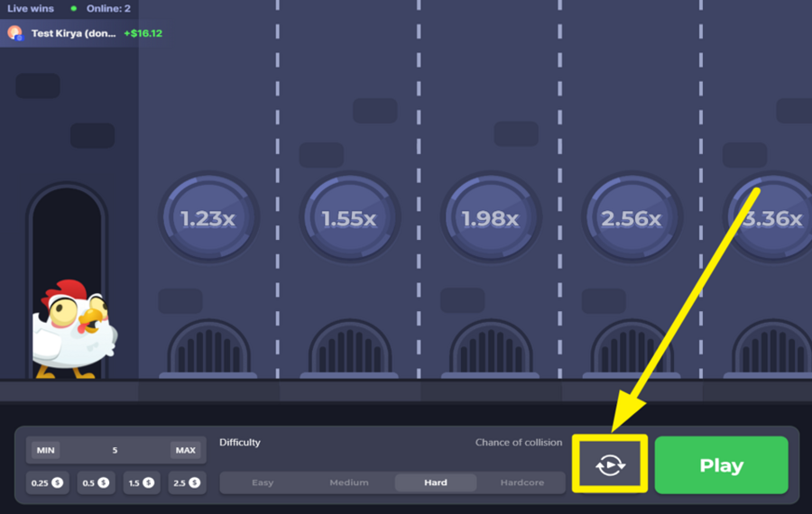Set bet to minimum with MIN
Screen dimensions: 812x514
pos(45,450)
